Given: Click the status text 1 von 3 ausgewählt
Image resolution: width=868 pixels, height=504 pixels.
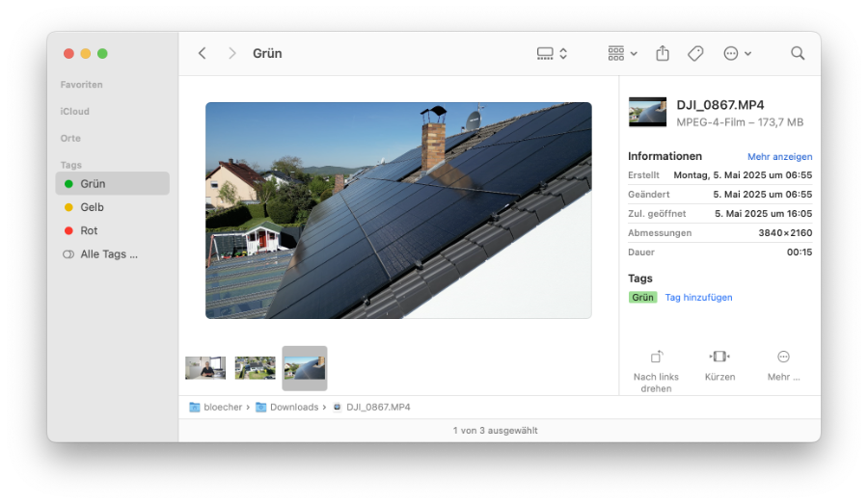Looking at the screenshot, I should click(496, 431).
